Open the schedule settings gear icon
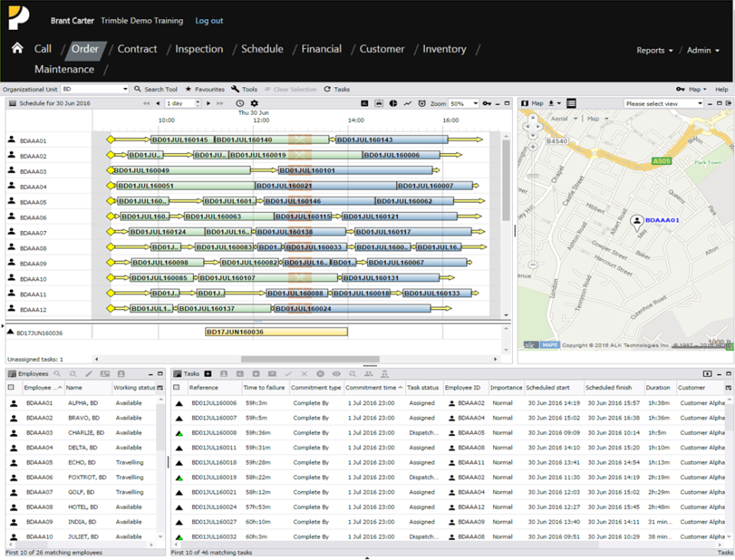This screenshot has width=735, height=560. click(255, 103)
